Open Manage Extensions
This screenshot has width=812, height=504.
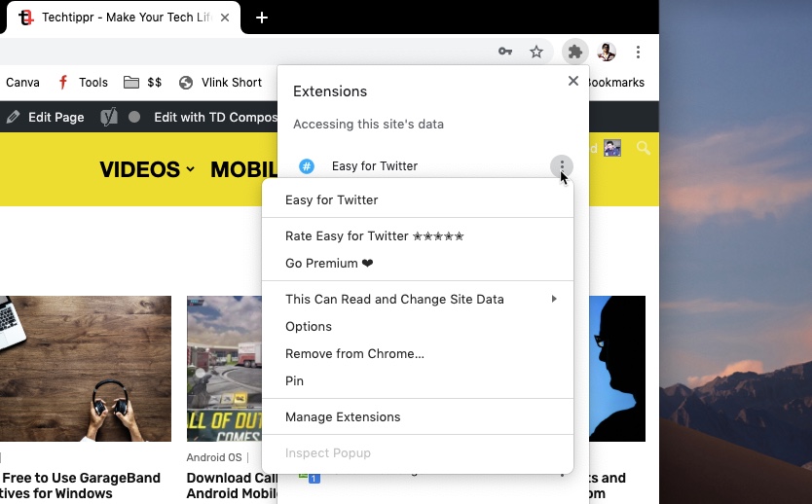[x=418, y=417]
